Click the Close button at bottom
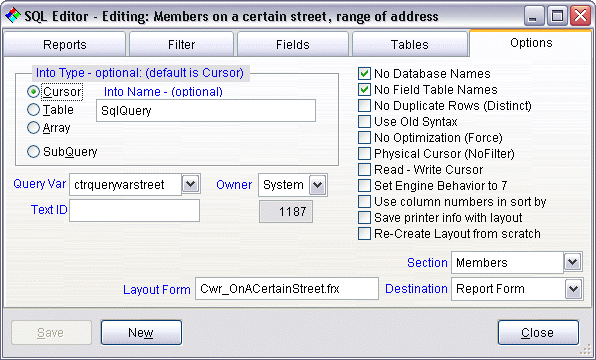Viewport: 596px width, 360px height. [x=538, y=333]
